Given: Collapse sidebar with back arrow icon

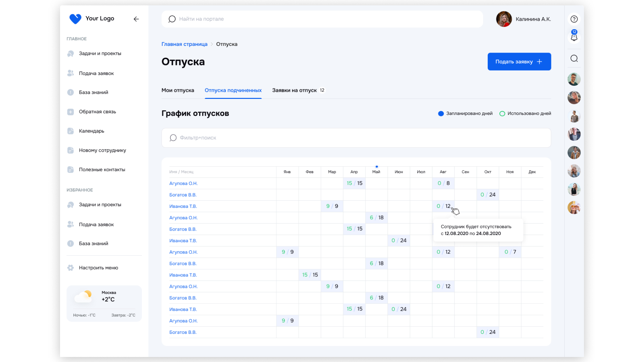Looking at the screenshot, I should [x=136, y=19].
